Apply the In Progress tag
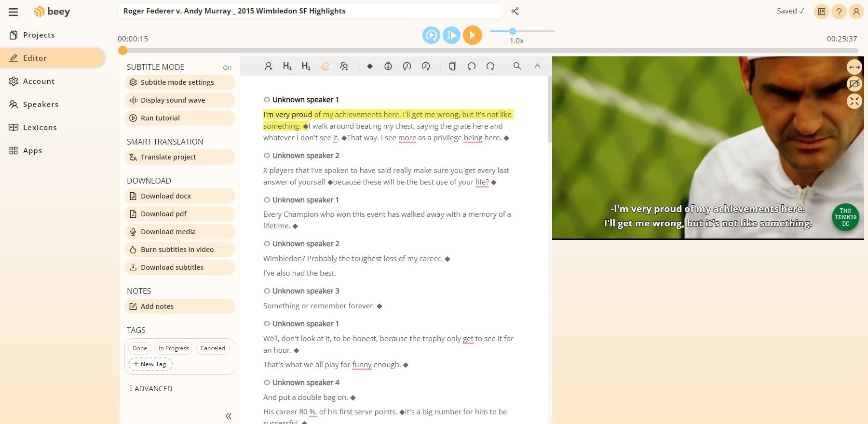The width and height of the screenshot is (868, 424). (x=174, y=348)
